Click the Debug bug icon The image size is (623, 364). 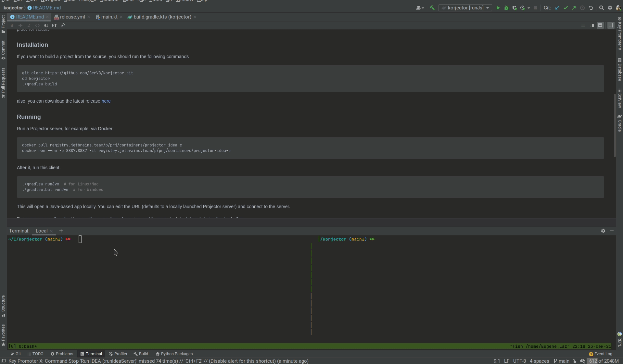(x=506, y=8)
